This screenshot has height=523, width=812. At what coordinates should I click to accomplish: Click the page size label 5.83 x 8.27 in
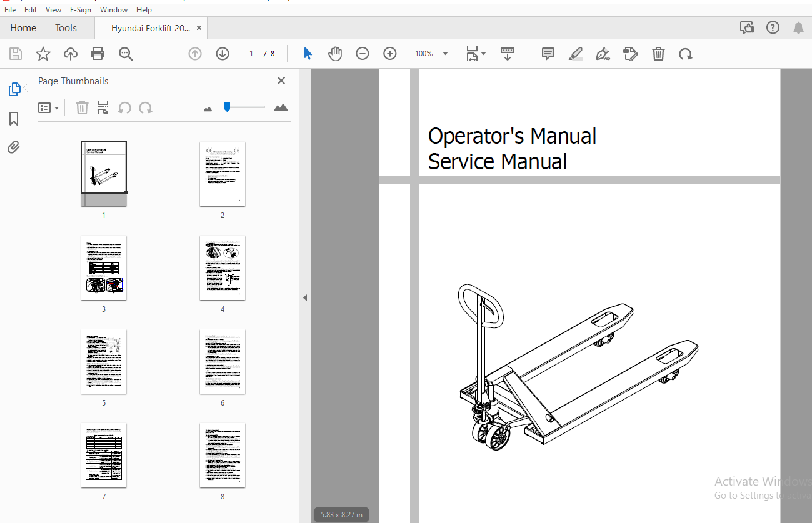[341, 515]
